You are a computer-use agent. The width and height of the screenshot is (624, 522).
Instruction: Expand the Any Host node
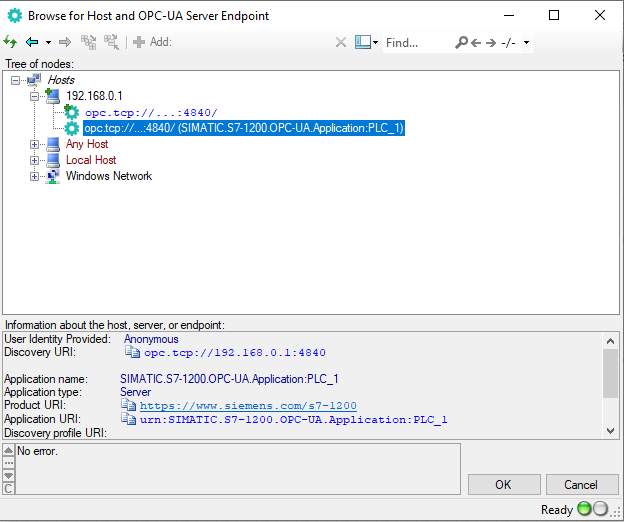coord(35,144)
